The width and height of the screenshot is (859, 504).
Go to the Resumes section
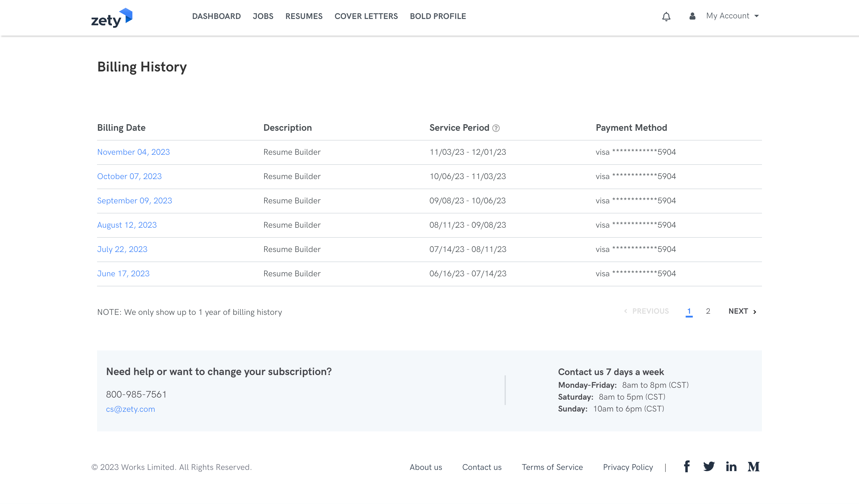pyautogui.click(x=304, y=16)
